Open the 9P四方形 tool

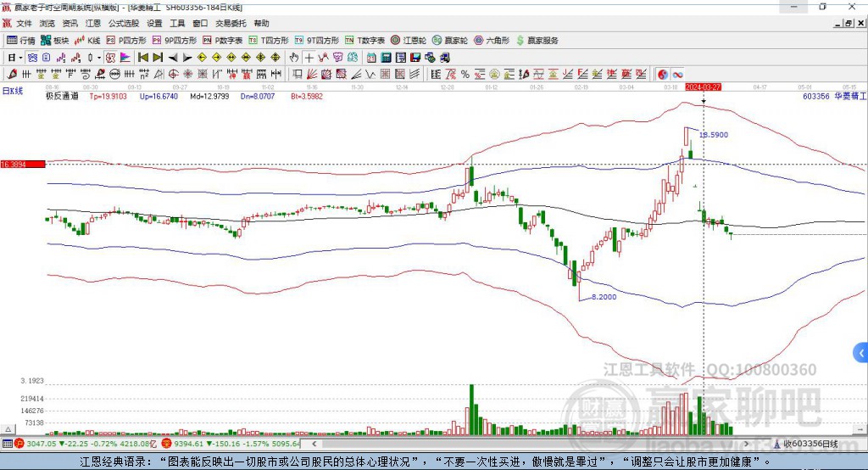click(175, 41)
